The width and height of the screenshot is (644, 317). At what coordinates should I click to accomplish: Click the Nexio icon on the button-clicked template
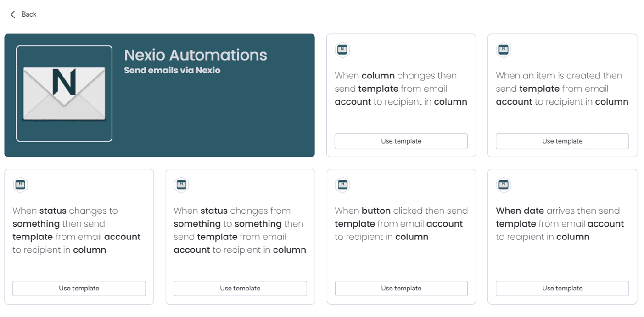(x=342, y=185)
